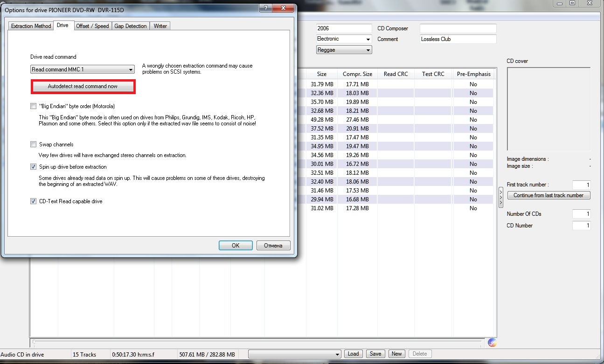Click the Отмена cancel button
This screenshot has height=364, width=604.
click(x=273, y=246)
